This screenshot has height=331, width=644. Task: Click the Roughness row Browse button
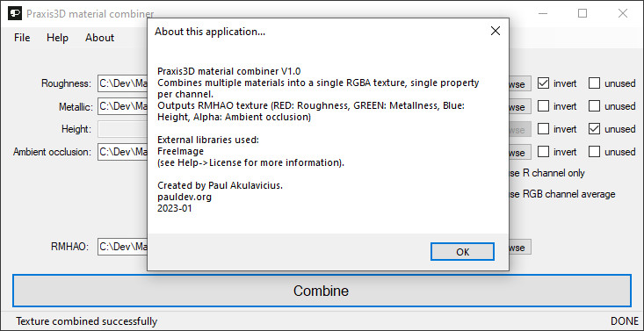coord(520,83)
